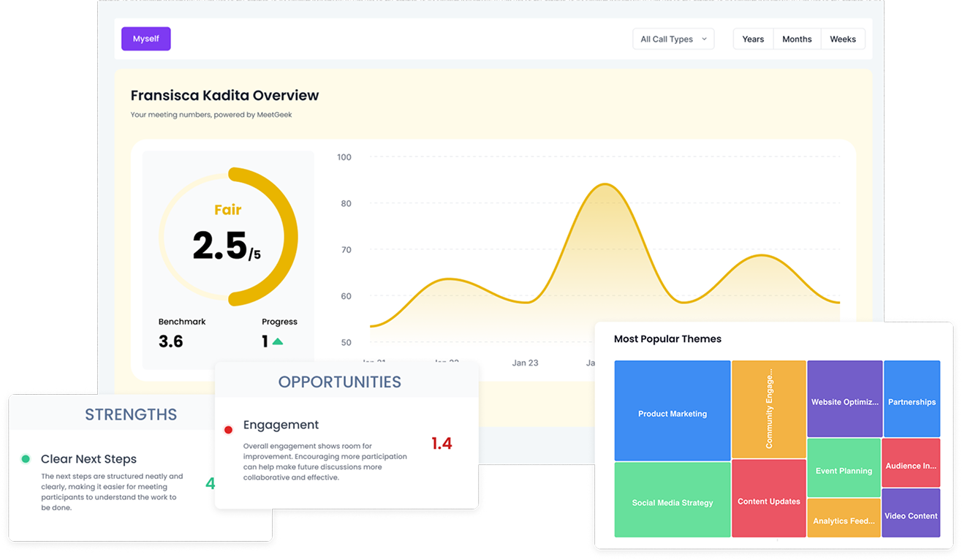
Task: Click the Fair score circular gauge
Action: (x=227, y=236)
